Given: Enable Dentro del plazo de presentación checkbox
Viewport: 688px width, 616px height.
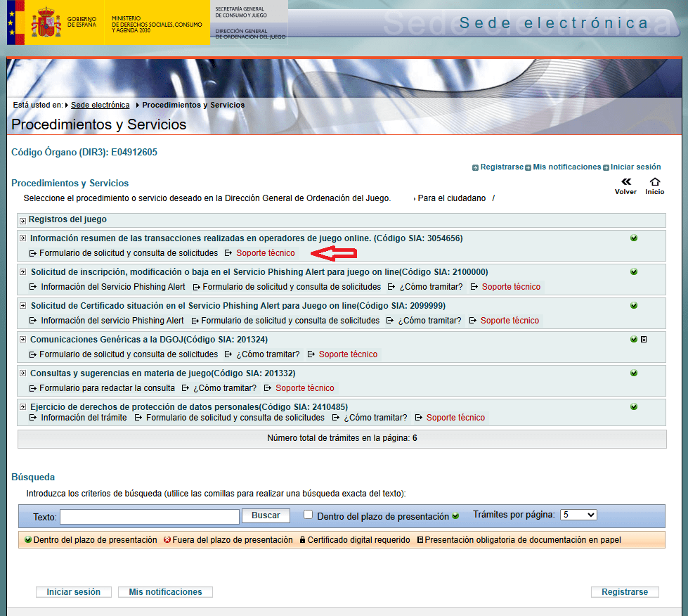Looking at the screenshot, I should tap(309, 515).
